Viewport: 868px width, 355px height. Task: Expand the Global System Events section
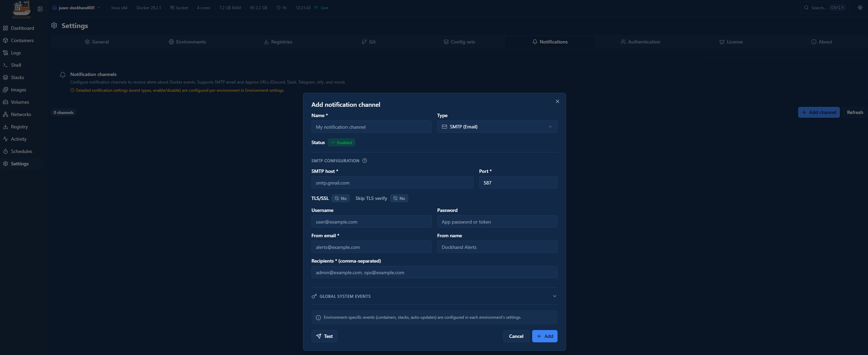click(x=434, y=296)
